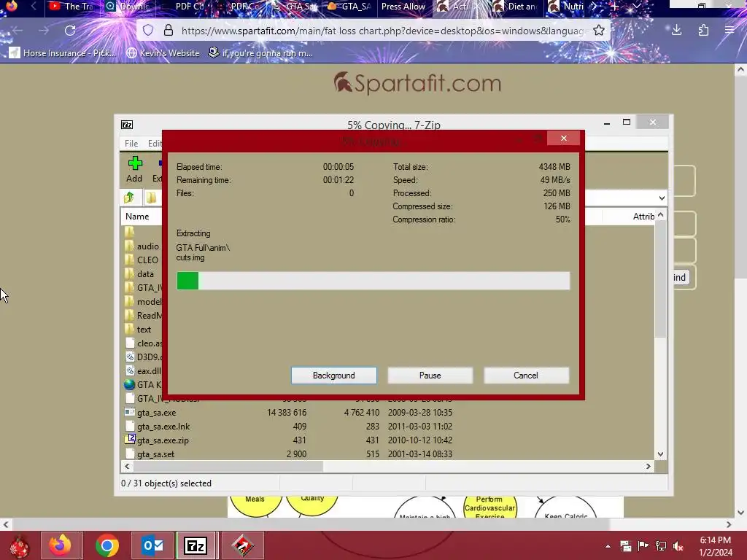Image resolution: width=747 pixels, height=560 pixels.
Task: Click the URL address field
Action: coord(382,31)
